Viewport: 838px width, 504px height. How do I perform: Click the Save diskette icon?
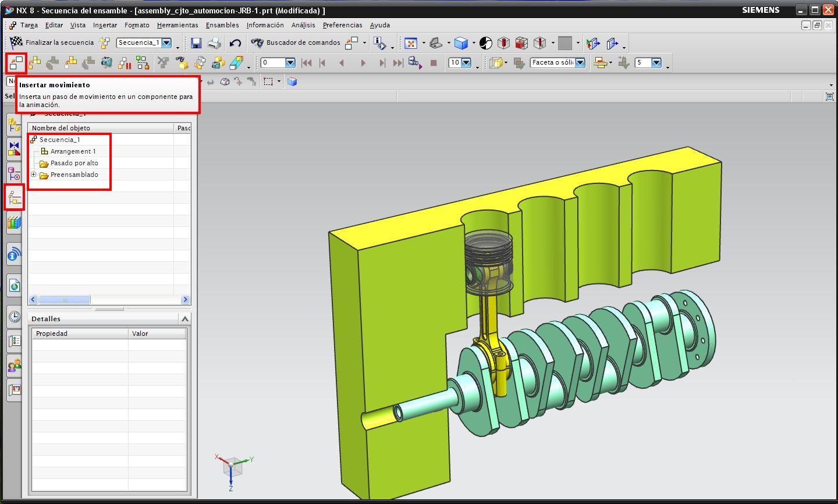tap(196, 43)
